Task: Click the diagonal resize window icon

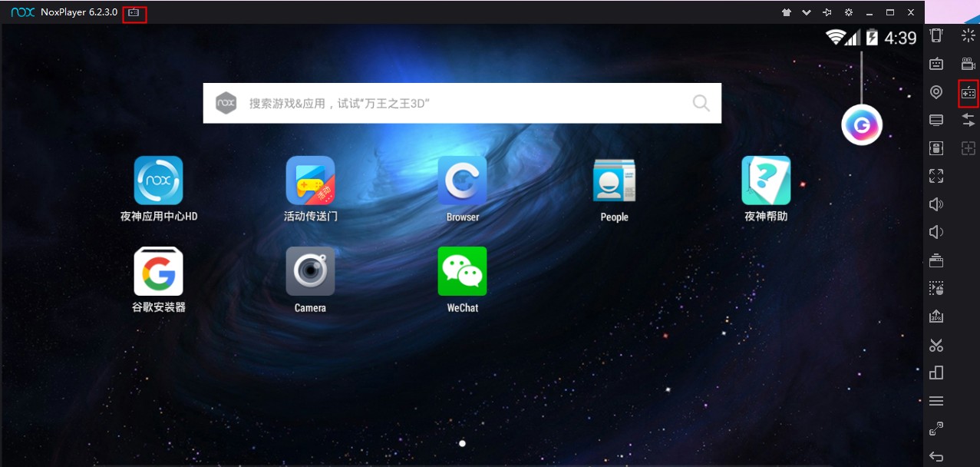Action: (936, 429)
